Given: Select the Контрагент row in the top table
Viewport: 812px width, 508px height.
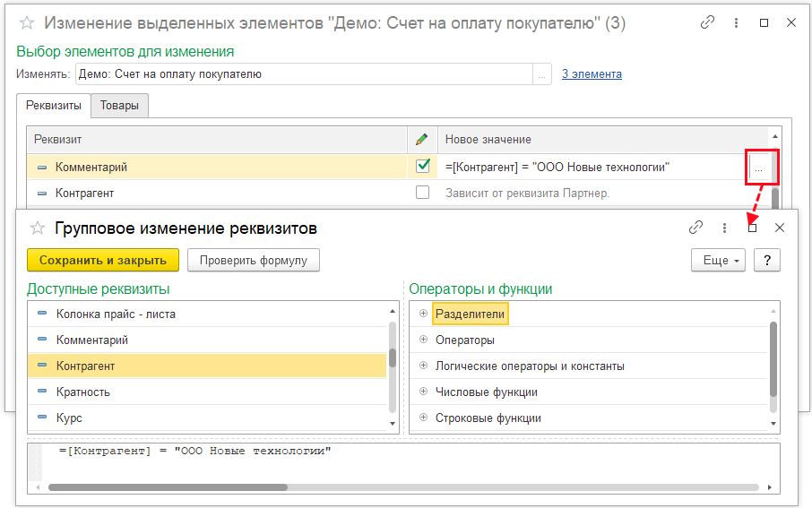Looking at the screenshot, I should click(x=217, y=194).
